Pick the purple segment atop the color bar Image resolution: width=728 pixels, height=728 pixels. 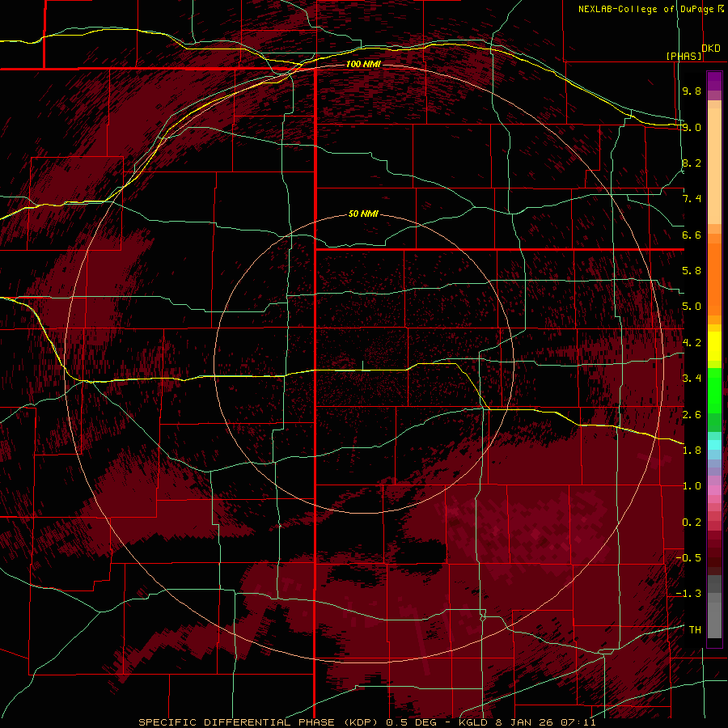point(714,81)
